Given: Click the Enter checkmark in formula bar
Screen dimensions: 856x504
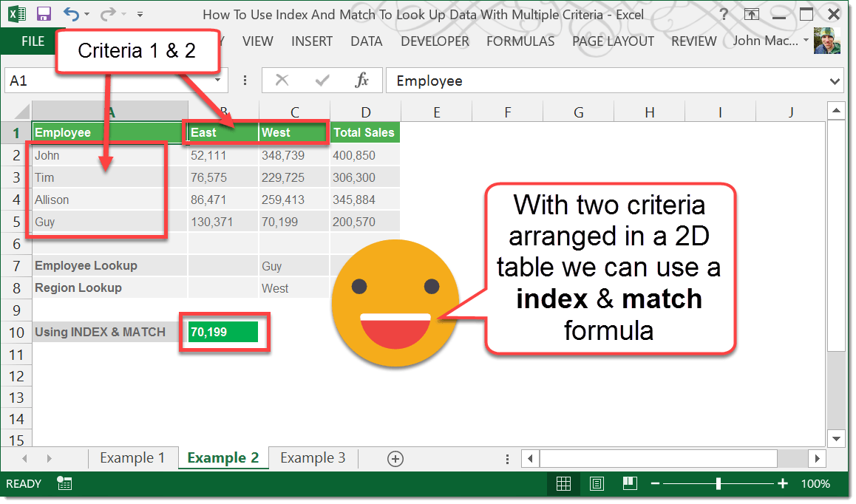Looking at the screenshot, I should tap(323, 80).
